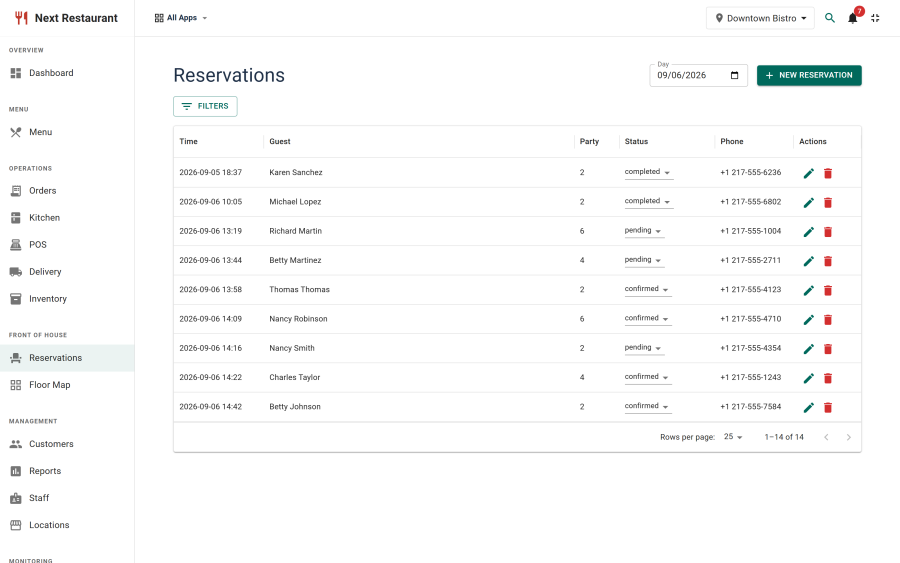
Task: Edit Betty Martinez's reservation
Action: point(809,261)
